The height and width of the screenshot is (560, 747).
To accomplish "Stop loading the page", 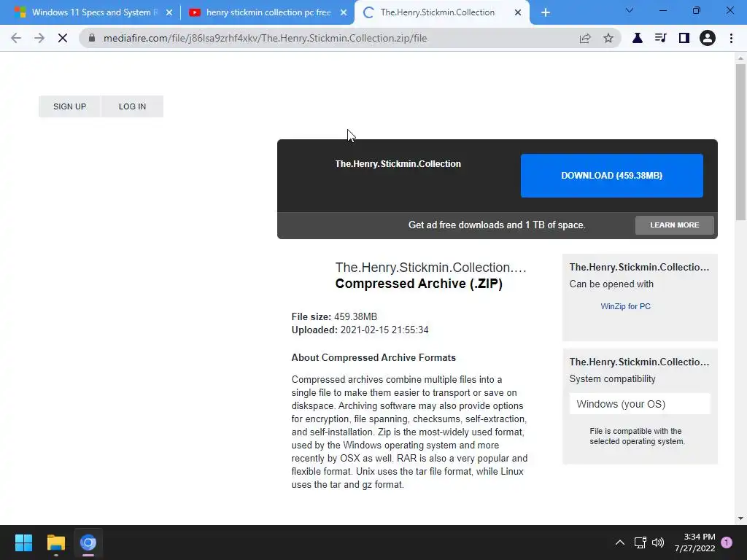I will pyautogui.click(x=63, y=38).
